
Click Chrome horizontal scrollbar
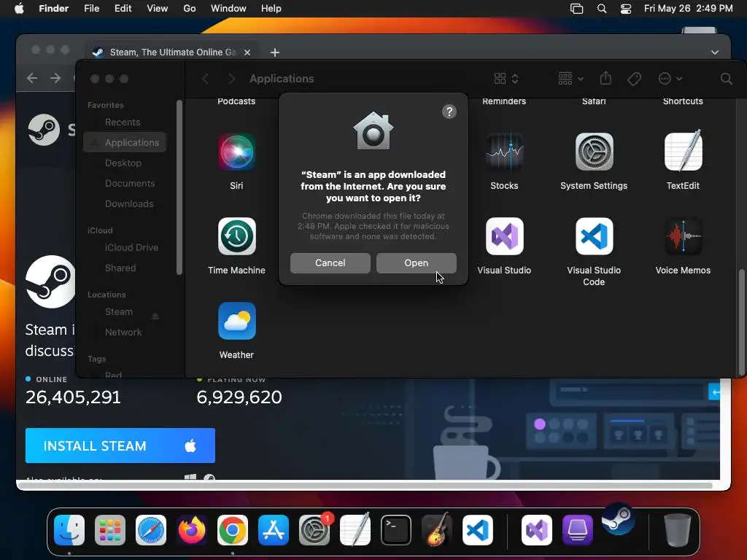(x=365, y=485)
